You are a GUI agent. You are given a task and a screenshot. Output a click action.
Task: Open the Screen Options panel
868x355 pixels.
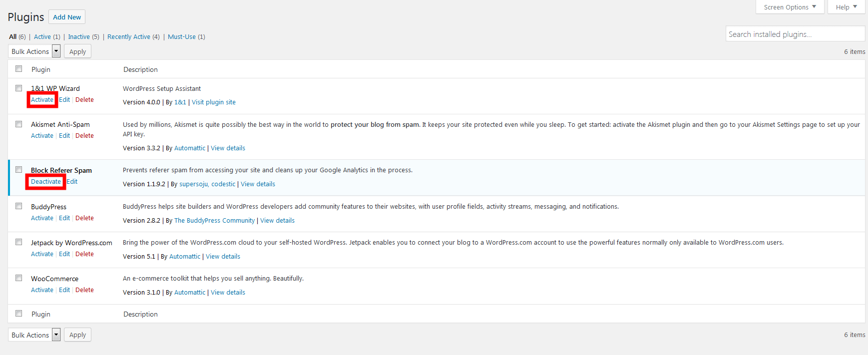pyautogui.click(x=790, y=7)
